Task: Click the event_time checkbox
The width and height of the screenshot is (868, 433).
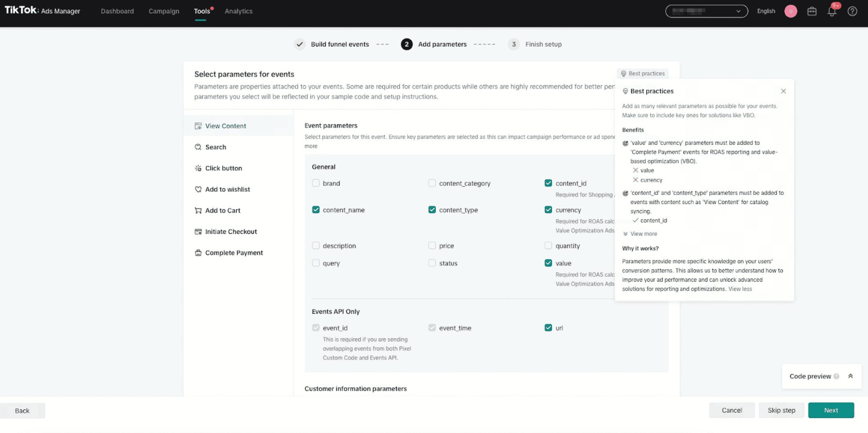Action: [432, 328]
